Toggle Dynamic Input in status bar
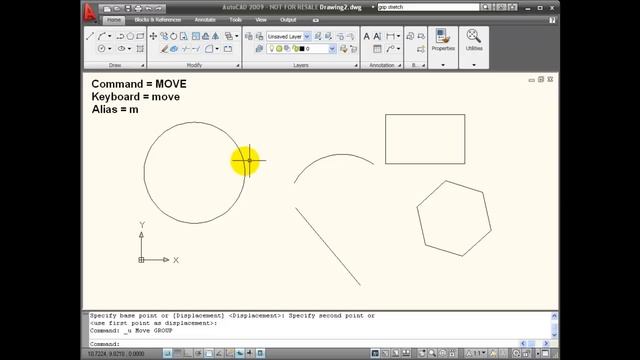Viewport: 640px width, 360px height. point(240,353)
